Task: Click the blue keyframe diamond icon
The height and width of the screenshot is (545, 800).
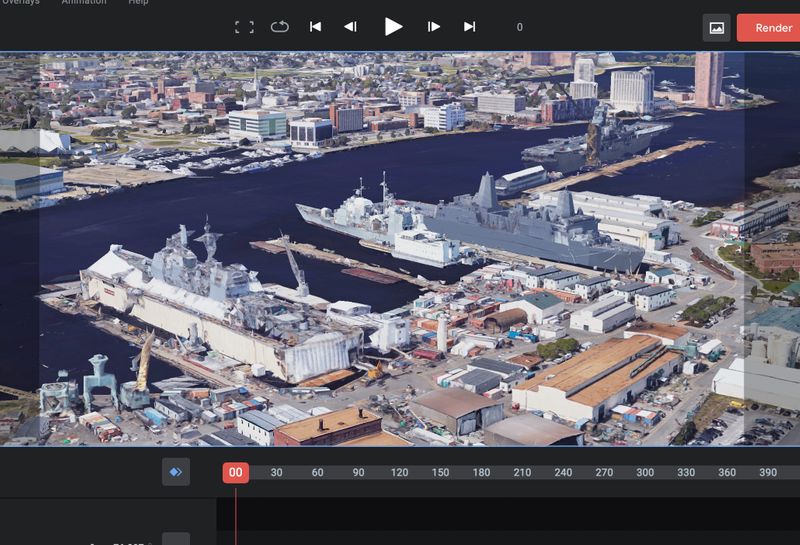Action: click(176, 472)
